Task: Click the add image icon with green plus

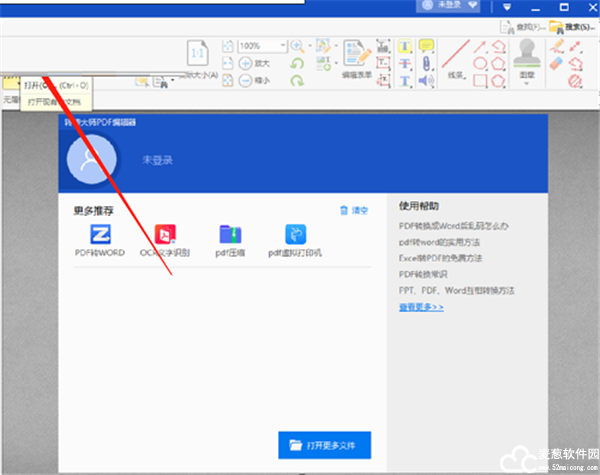Action: click(323, 63)
